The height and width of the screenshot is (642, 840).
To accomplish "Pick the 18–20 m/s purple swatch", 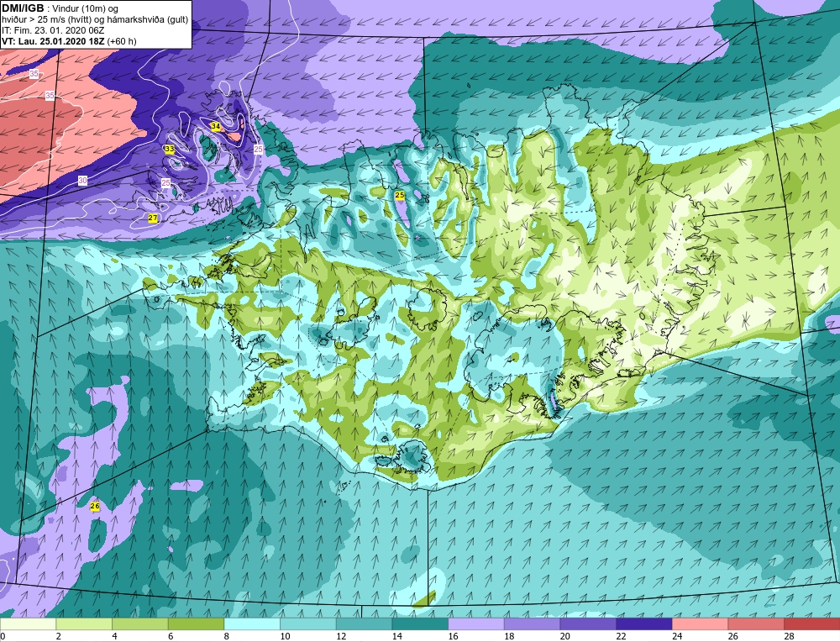I will 532,624.
